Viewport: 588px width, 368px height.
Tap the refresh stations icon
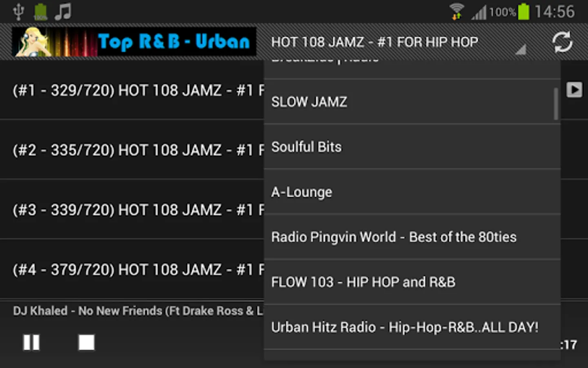562,42
